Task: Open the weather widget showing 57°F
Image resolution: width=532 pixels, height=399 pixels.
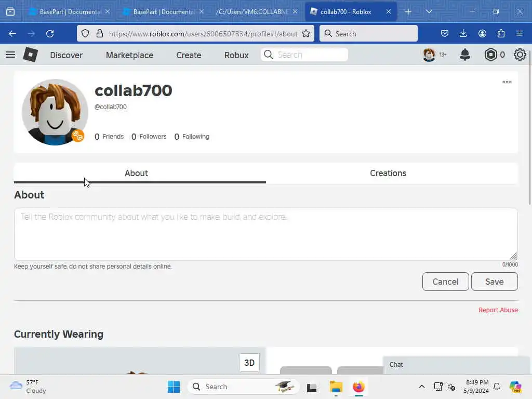Action: tap(28, 387)
